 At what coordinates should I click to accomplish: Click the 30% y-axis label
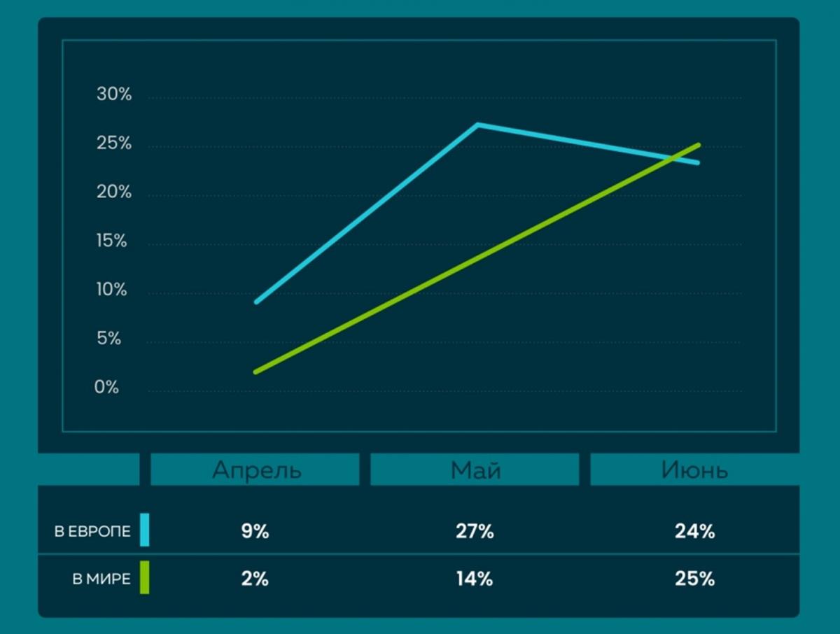point(113,94)
